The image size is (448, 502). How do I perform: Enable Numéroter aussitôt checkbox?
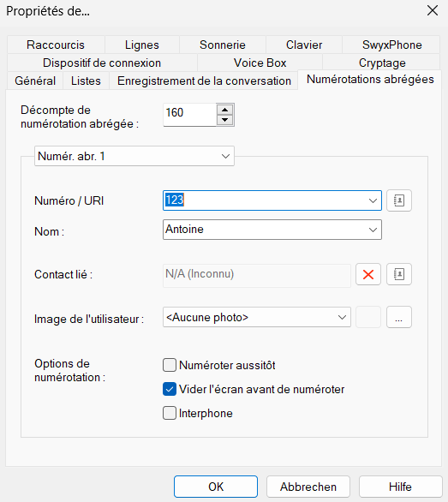pyautogui.click(x=170, y=365)
